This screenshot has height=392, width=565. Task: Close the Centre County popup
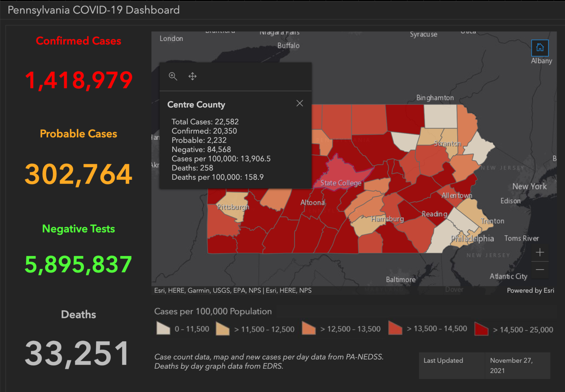pos(299,103)
